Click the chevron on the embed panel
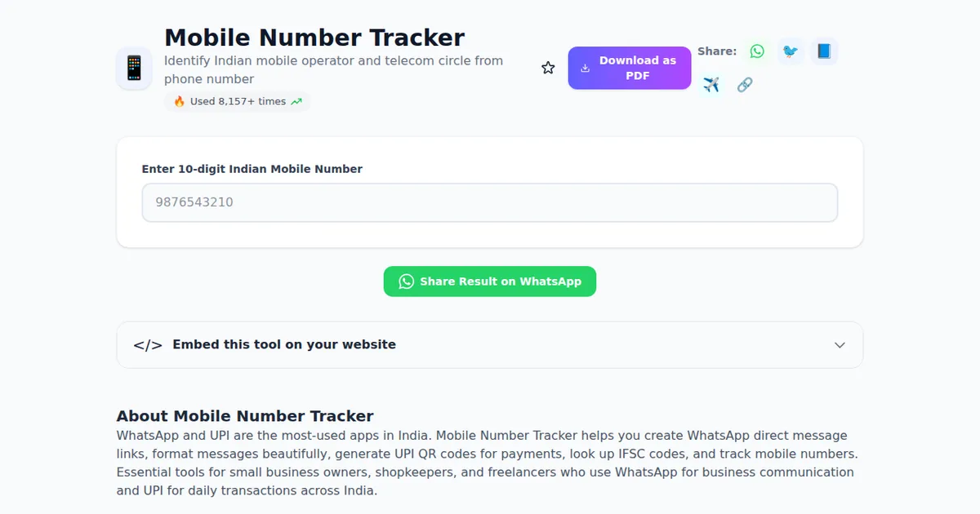 840,344
